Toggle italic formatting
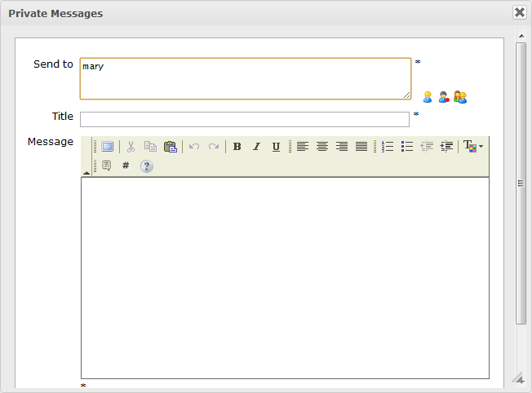This screenshot has width=532, height=393. point(256,147)
